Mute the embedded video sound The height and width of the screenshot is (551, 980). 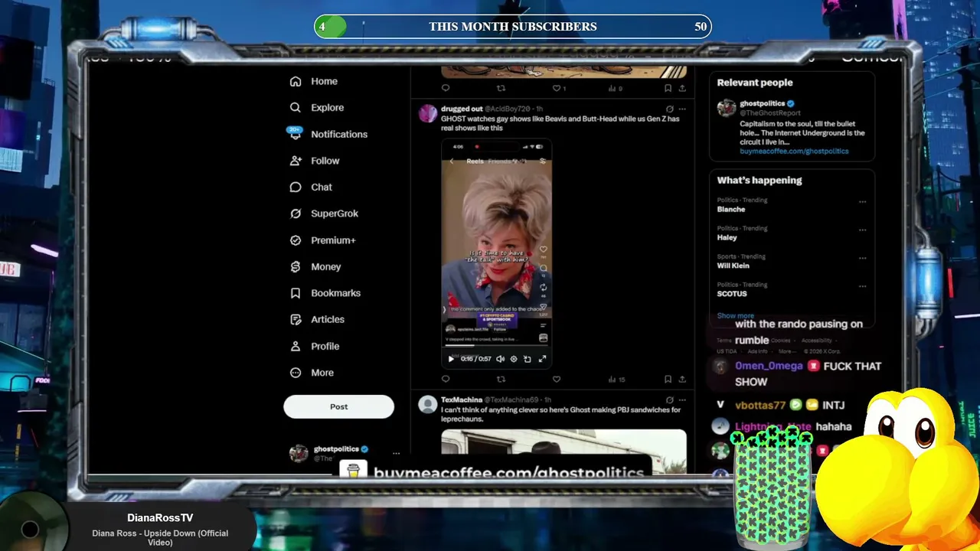pos(501,359)
